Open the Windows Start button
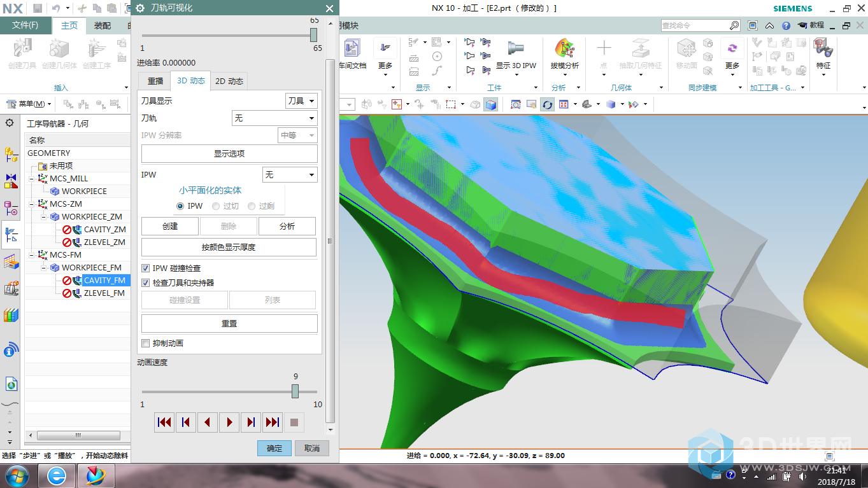Screen dimensions: 868x488 (17, 475)
